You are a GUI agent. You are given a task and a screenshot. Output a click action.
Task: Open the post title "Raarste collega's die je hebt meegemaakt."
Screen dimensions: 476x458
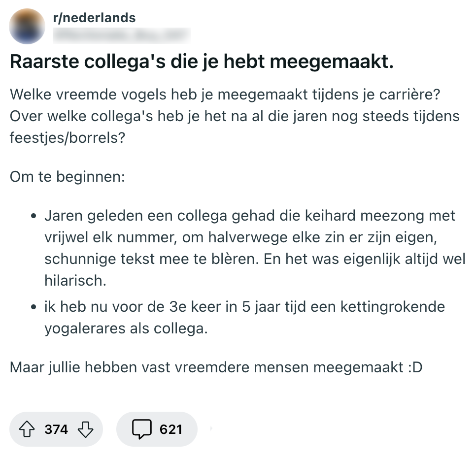pos(201,62)
